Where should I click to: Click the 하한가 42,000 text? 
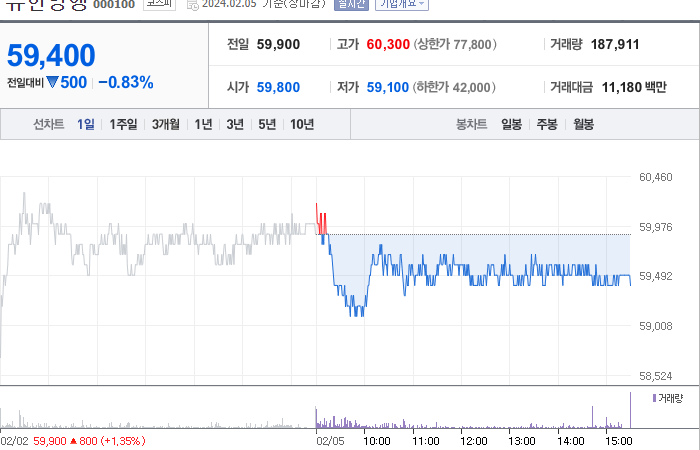pyautogui.click(x=454, y=87)
